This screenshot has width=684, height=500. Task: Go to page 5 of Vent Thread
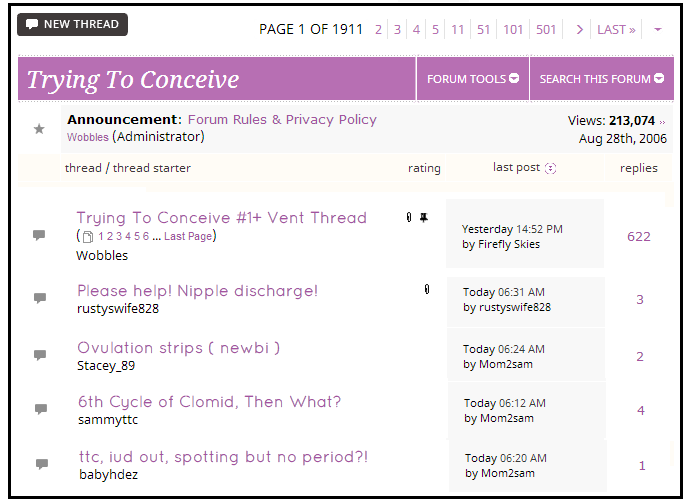click(137, 236)
